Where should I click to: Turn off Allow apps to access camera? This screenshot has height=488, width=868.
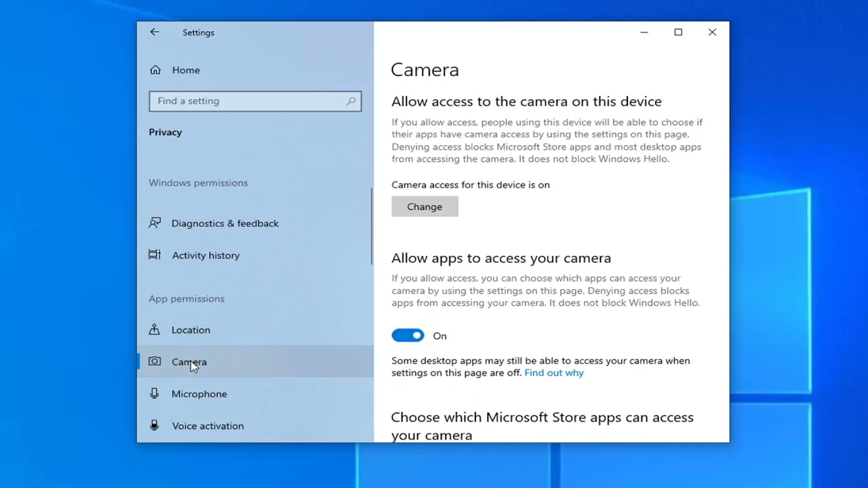click(408, 335)
